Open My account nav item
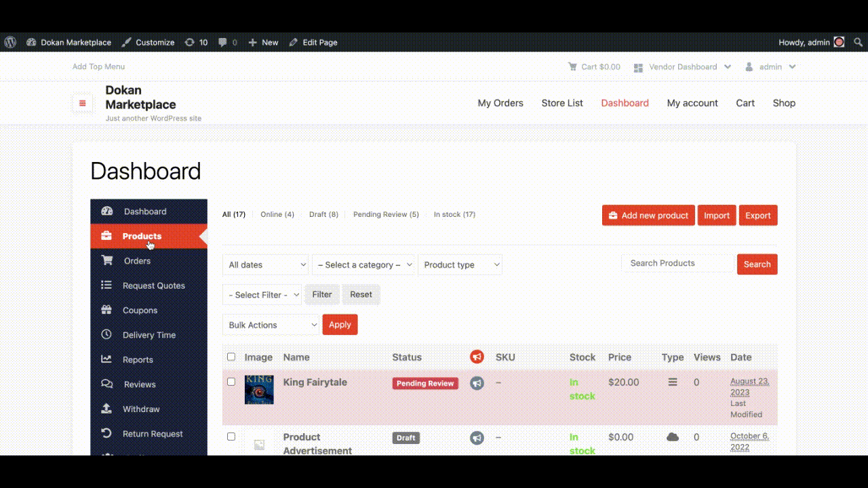This screenshot has width=868, height=488. point(692,103)
